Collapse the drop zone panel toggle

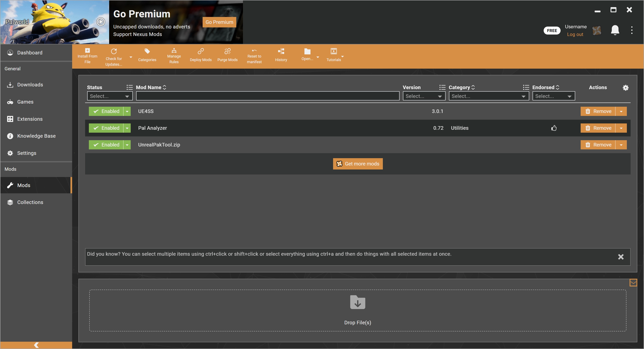(633, 283)
